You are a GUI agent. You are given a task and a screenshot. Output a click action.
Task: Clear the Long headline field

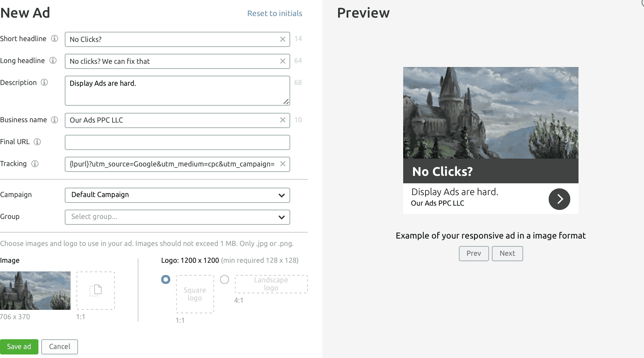point(282,61)
